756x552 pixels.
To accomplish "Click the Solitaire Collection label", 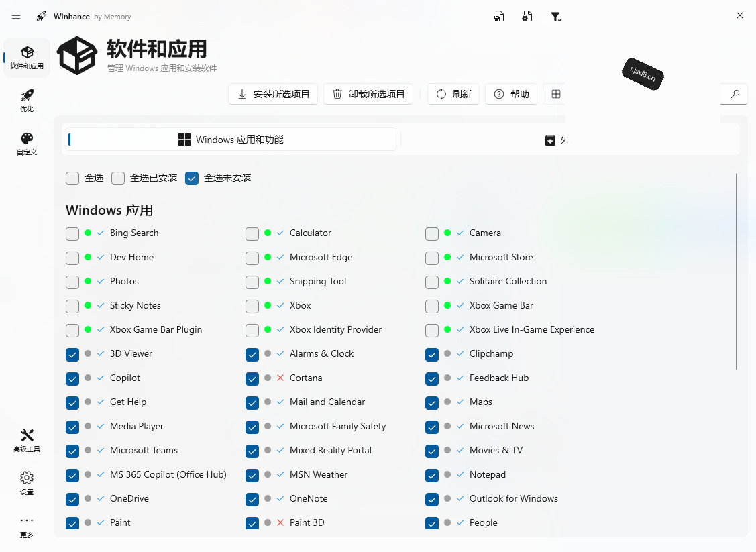I will [508, 281].
